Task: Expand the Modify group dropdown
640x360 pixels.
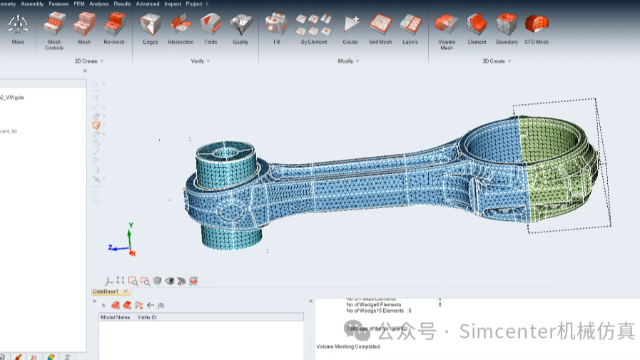Action: [x=358, y=61]
